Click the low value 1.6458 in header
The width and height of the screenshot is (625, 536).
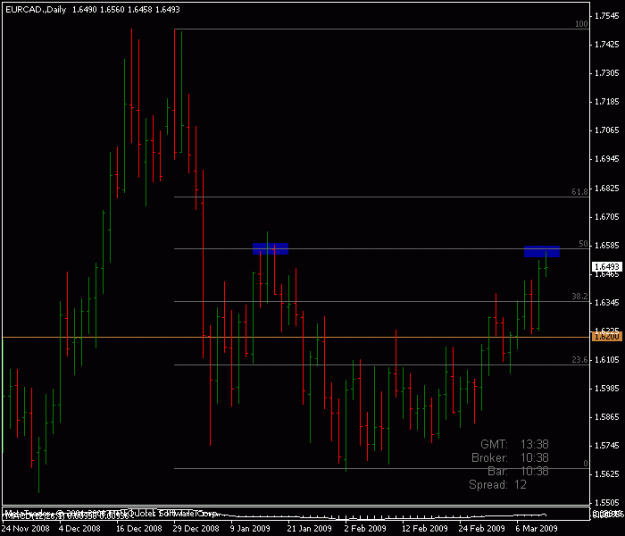(x=140, y=10)
